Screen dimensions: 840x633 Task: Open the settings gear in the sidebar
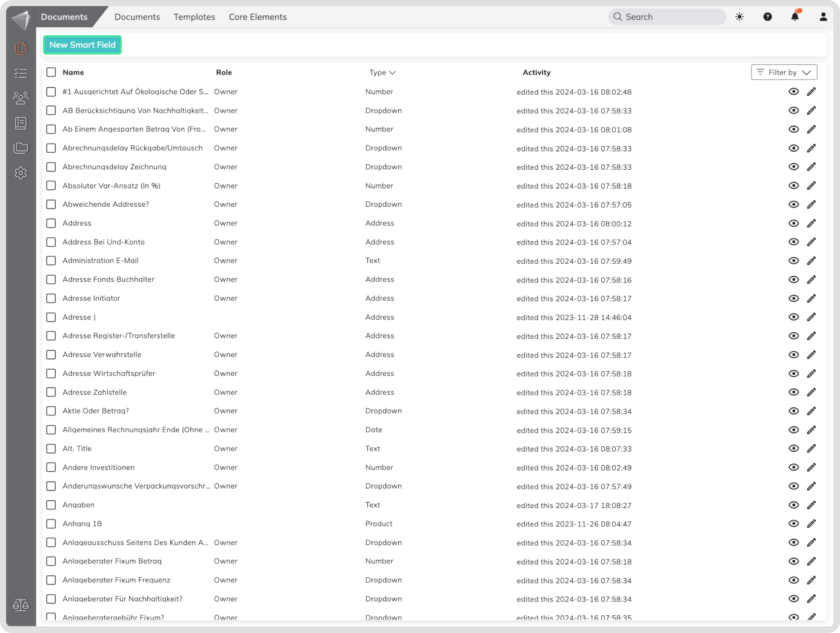[x=21, y=173]
